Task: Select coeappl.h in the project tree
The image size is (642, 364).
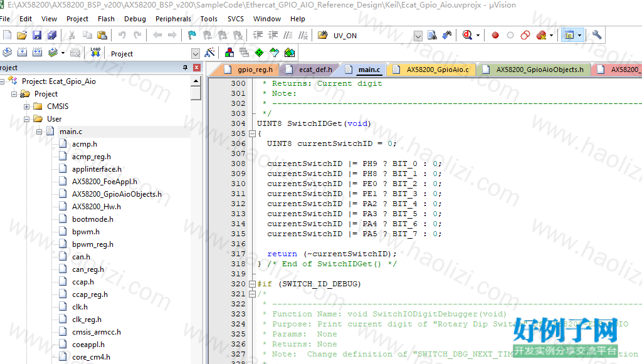Action: (88, 345)
